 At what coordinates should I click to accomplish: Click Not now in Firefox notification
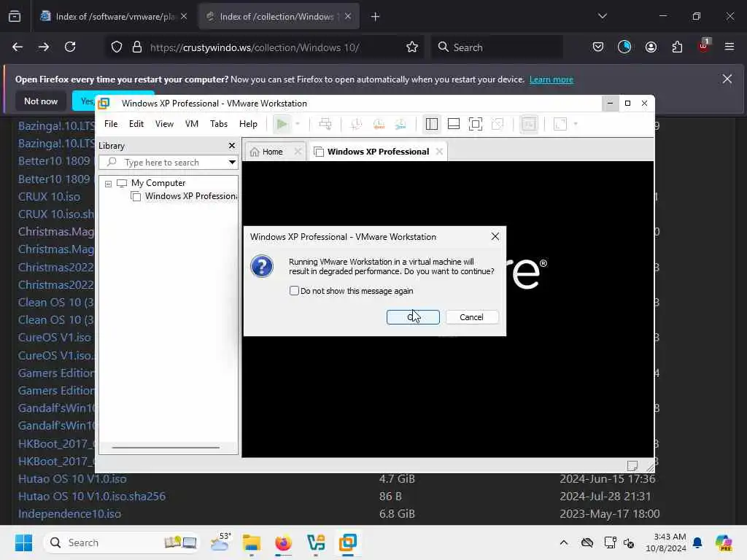[x=41, y=101]
